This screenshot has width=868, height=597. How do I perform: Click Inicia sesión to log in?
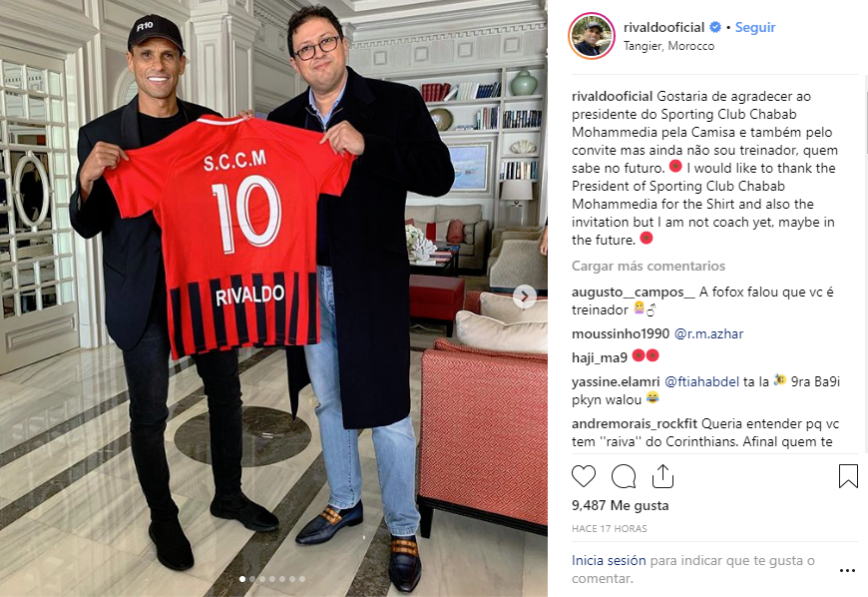click(x=609, y=560)
